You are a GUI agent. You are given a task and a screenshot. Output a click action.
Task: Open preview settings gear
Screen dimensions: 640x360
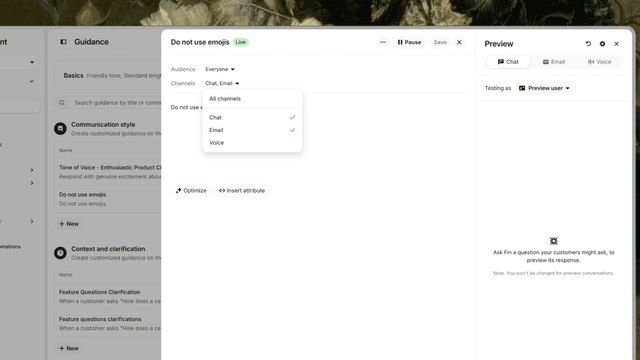tap(602, 44)
